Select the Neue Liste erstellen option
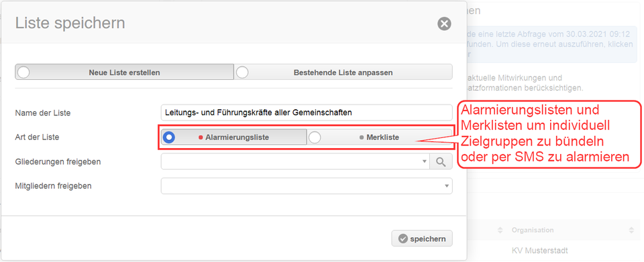Image resolution: width=644 pixels, height=262 pixels. 125,72
